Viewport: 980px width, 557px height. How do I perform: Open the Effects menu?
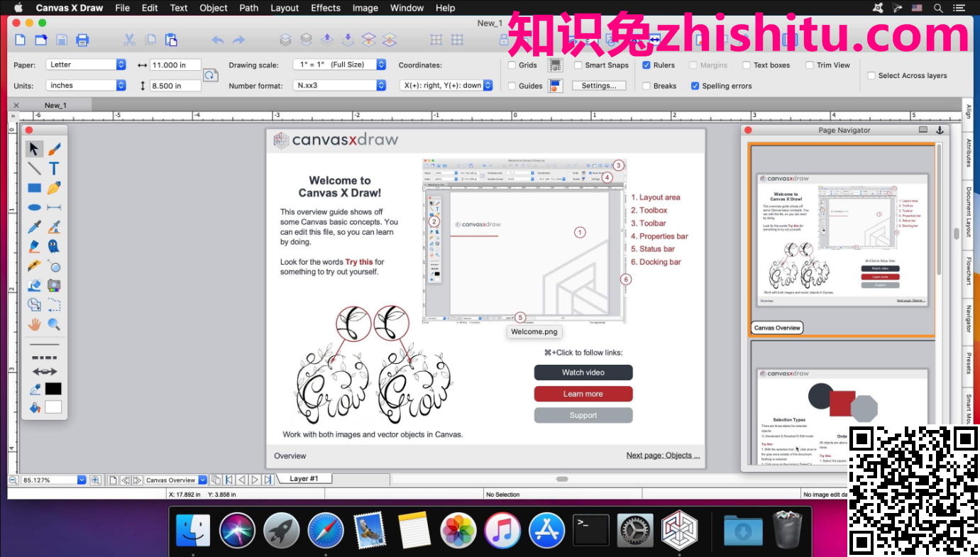point(326,8)
